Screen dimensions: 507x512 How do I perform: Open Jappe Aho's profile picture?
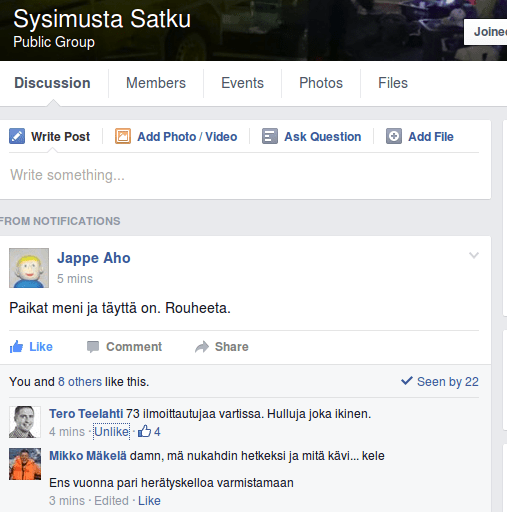(x=29, y=268)
